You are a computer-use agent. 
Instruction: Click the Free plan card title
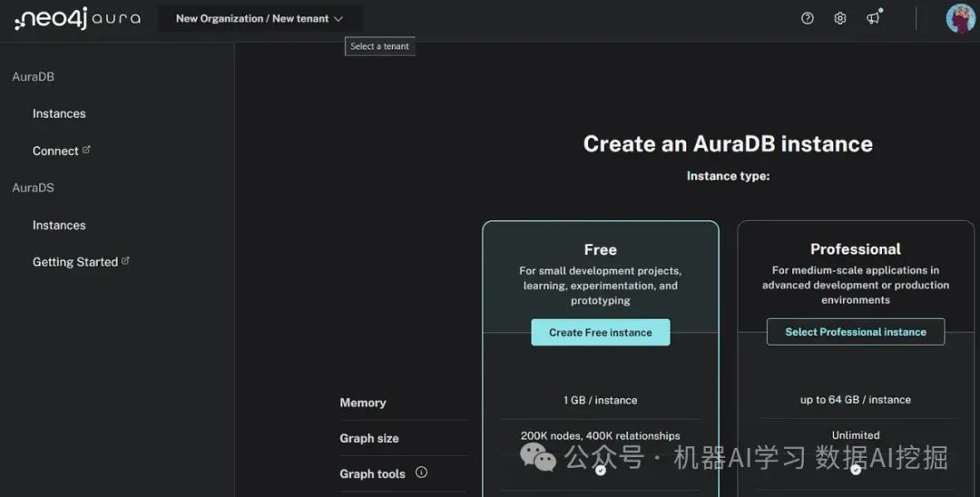point(601,249)
